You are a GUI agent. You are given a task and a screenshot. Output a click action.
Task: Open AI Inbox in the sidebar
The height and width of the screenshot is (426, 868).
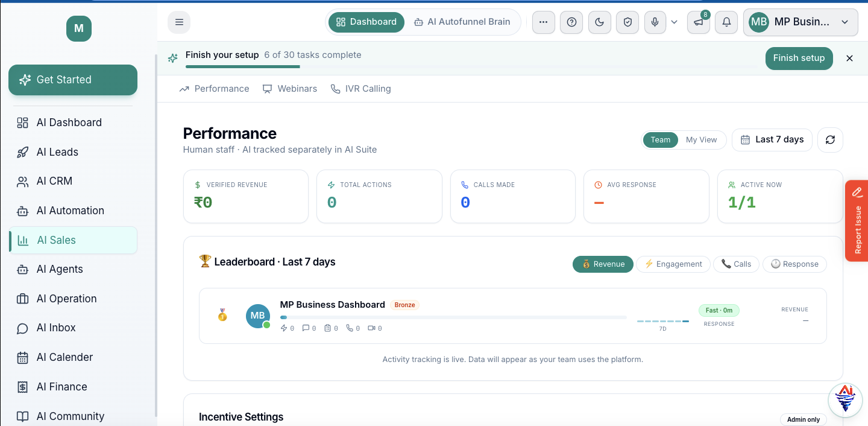point(73,328)
